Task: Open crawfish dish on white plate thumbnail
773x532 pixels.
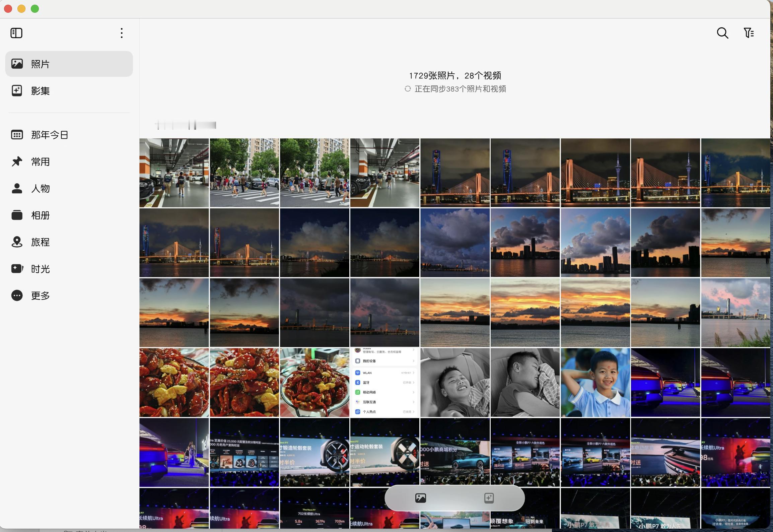Action: (x=314, y=382)
